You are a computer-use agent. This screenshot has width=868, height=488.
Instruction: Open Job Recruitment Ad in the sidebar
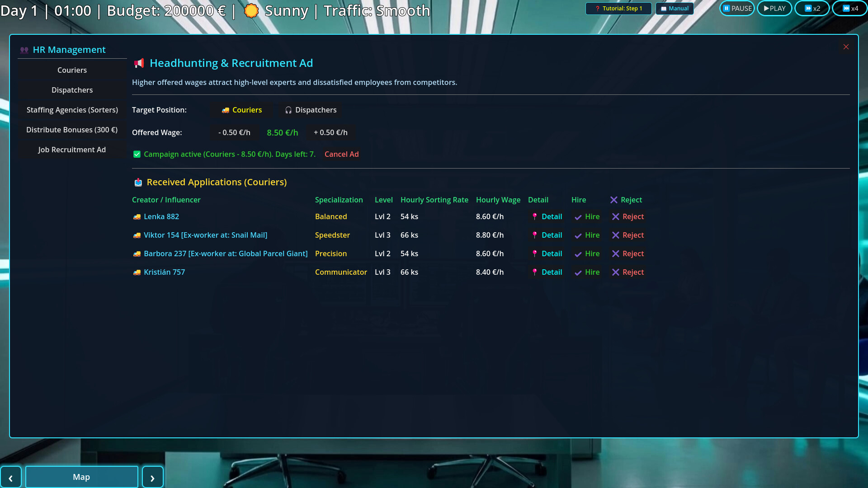(72, 150)
